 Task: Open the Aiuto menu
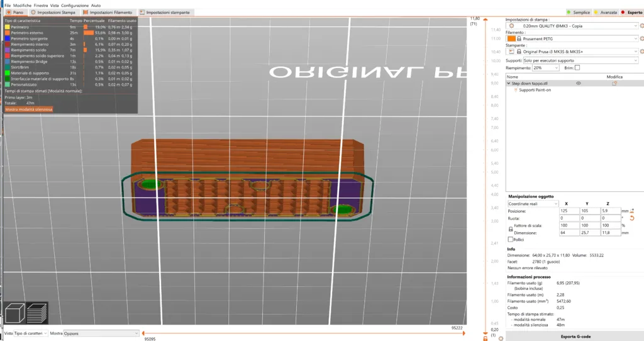96,5
